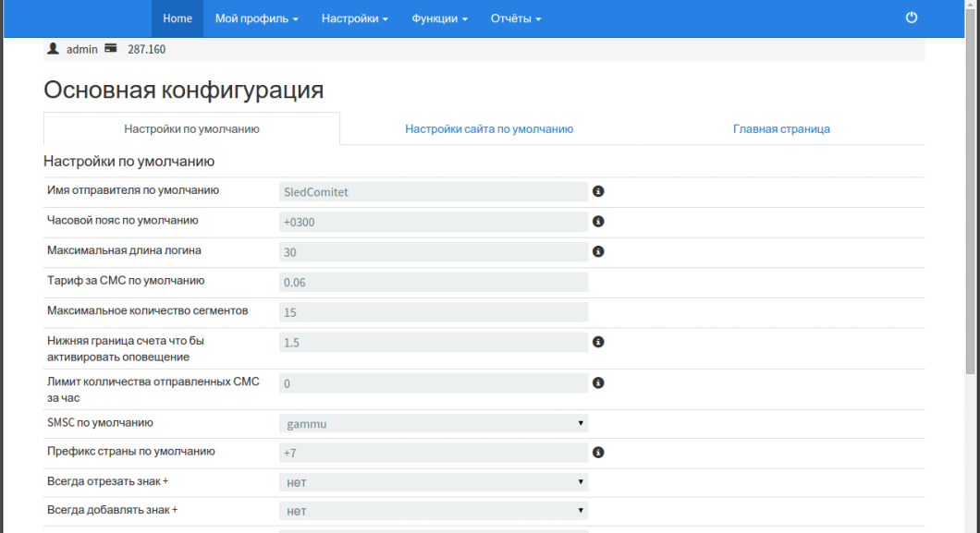Click label 'Лимит колличества отправленных СМС за час'
The width and height of the screenshot is (980, 533).
[153, 390]
